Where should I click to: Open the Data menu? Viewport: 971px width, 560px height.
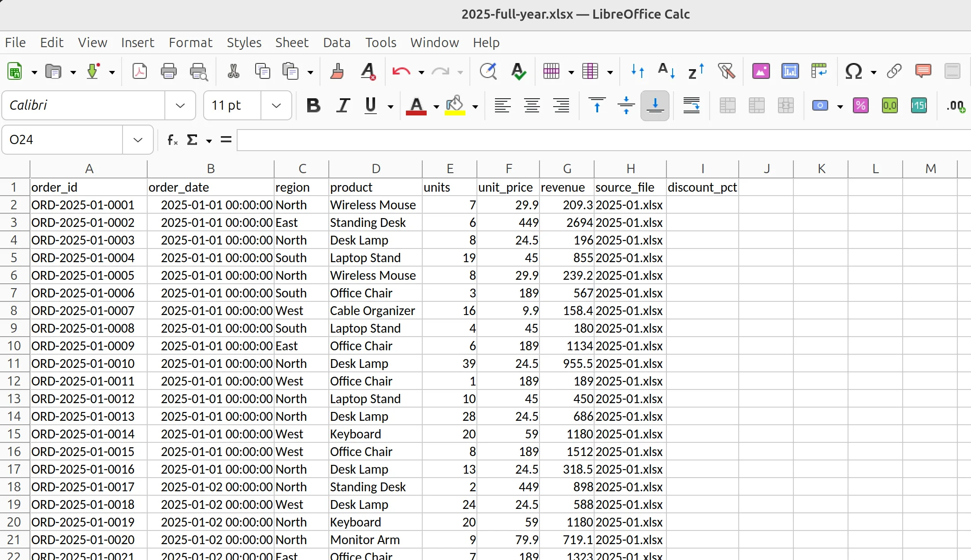[337, 42]
